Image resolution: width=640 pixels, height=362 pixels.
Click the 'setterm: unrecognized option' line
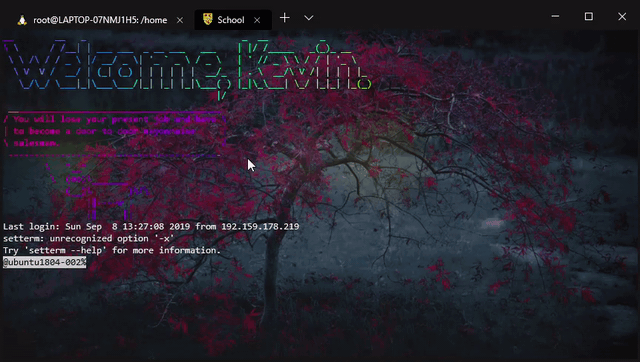pyautogui.click(x=89, y=238)
